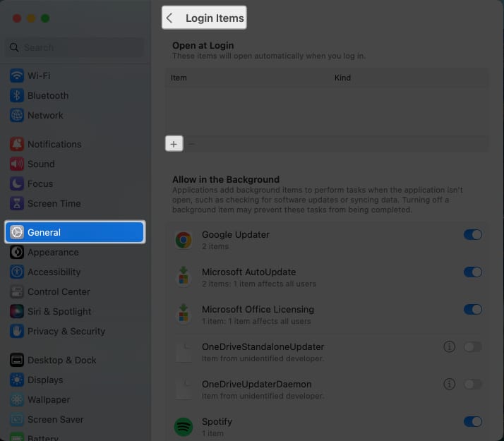Click the search magnifier icon
The height and width of the screenshot is (441, 504).
(x=14, y=47)
